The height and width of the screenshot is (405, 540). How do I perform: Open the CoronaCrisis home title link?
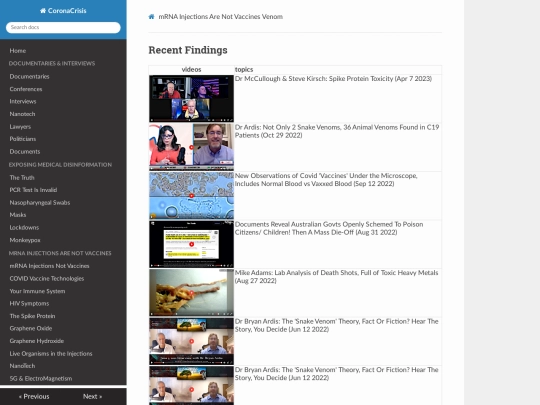(63, 11)
